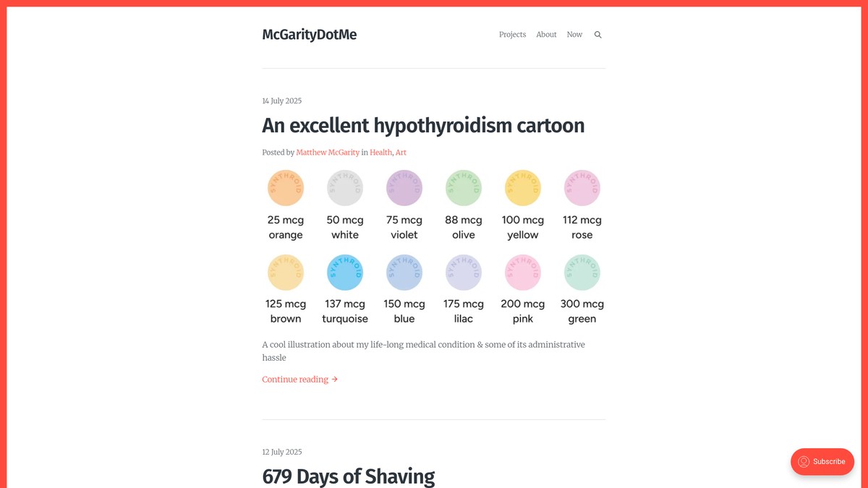Click the Subscribe portal button
This screenshot has width=868, height=488.
[822, 462]
